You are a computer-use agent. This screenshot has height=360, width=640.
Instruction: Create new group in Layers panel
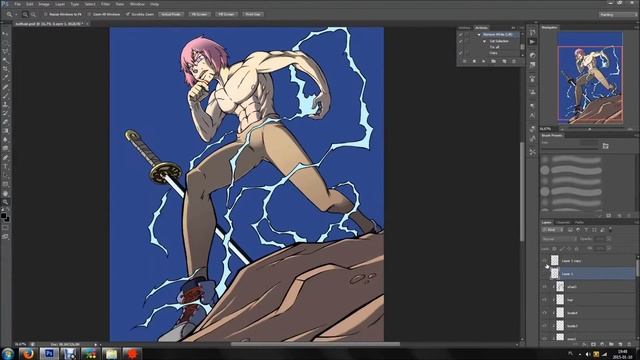pos(611,344)
